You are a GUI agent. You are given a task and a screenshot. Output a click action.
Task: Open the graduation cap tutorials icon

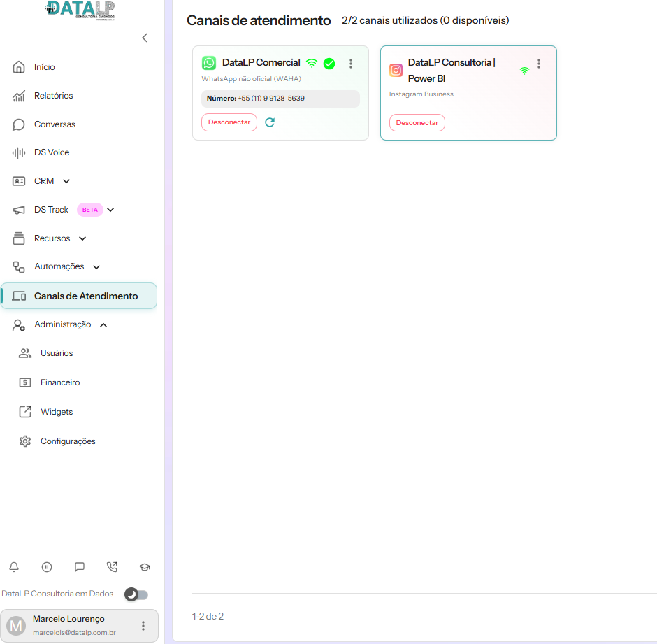coord(145,567)
